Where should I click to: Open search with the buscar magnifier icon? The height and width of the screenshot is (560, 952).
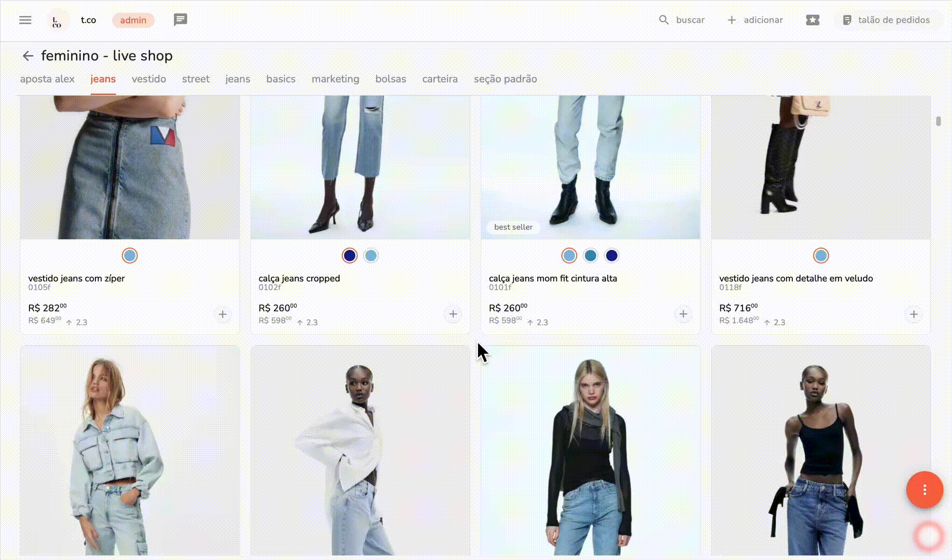coord(664,20)
